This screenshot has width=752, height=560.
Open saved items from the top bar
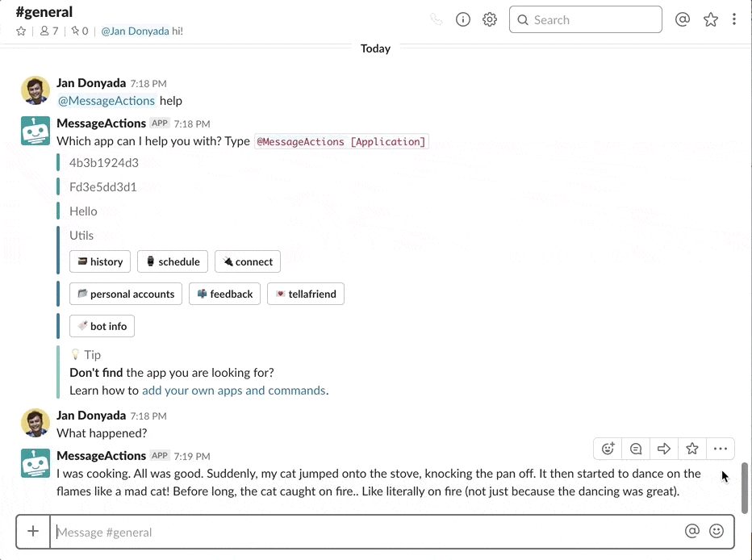click(711, 19)
